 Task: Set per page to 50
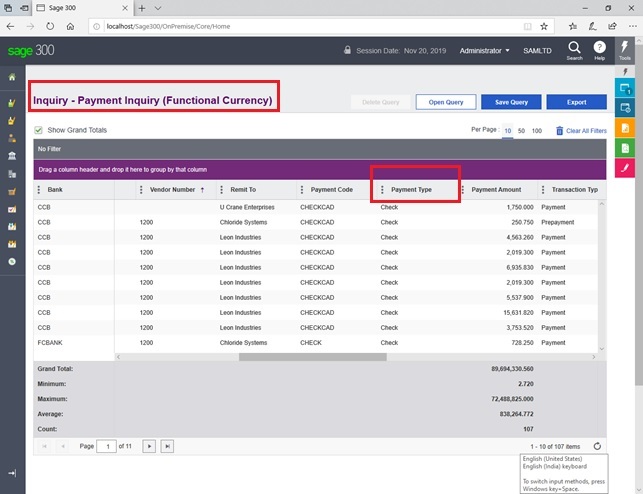[x=521, y=131]
